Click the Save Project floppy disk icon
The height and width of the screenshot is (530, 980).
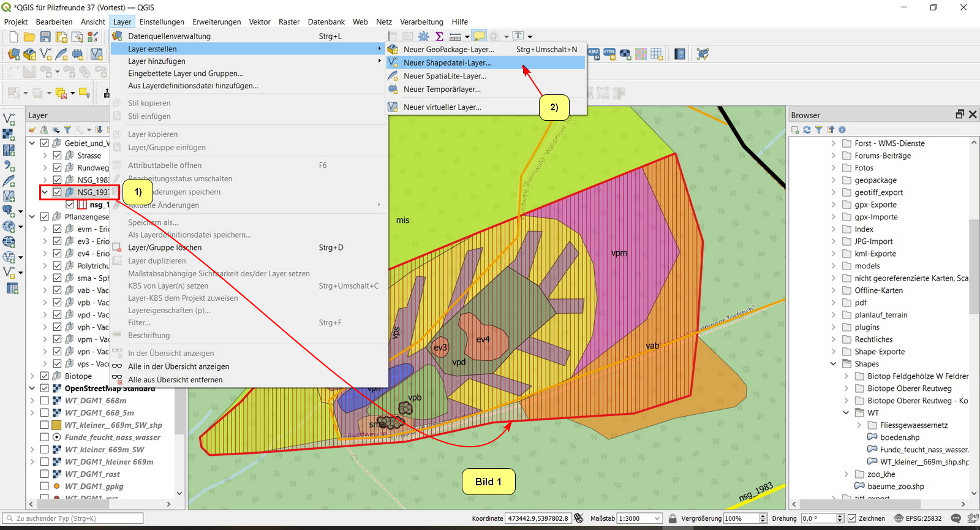click(45, 37)
